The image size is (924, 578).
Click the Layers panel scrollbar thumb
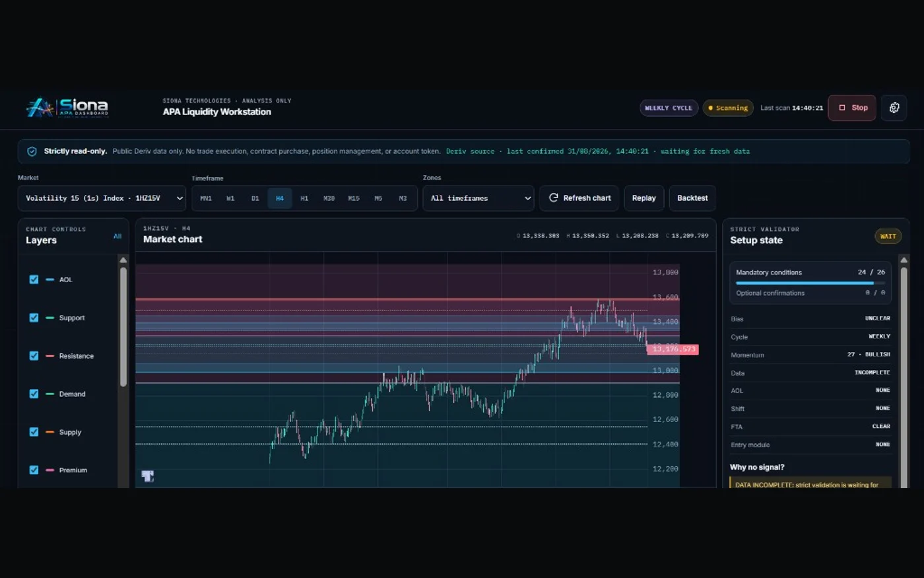[123, 327]
